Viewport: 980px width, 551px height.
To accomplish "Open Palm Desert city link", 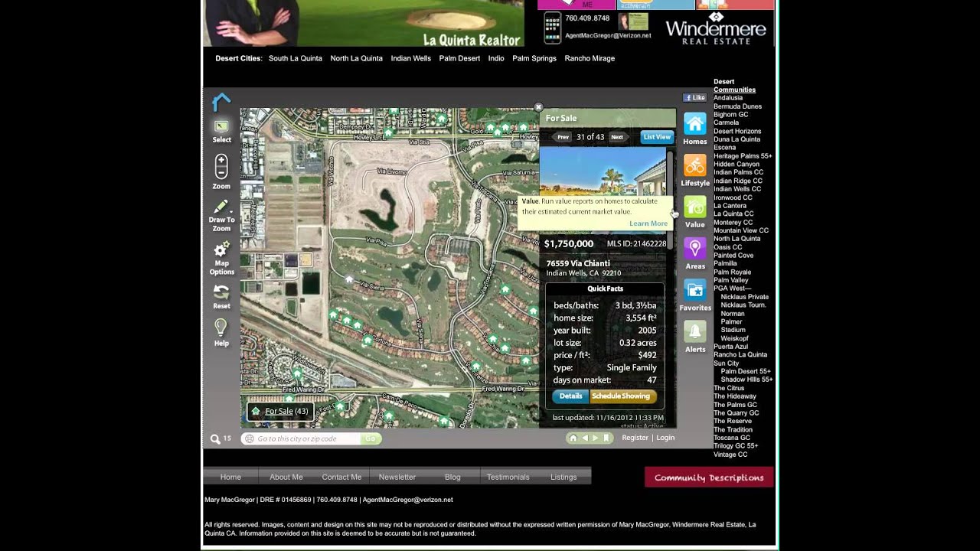I will pyautogui.click(x=459, y=58).
